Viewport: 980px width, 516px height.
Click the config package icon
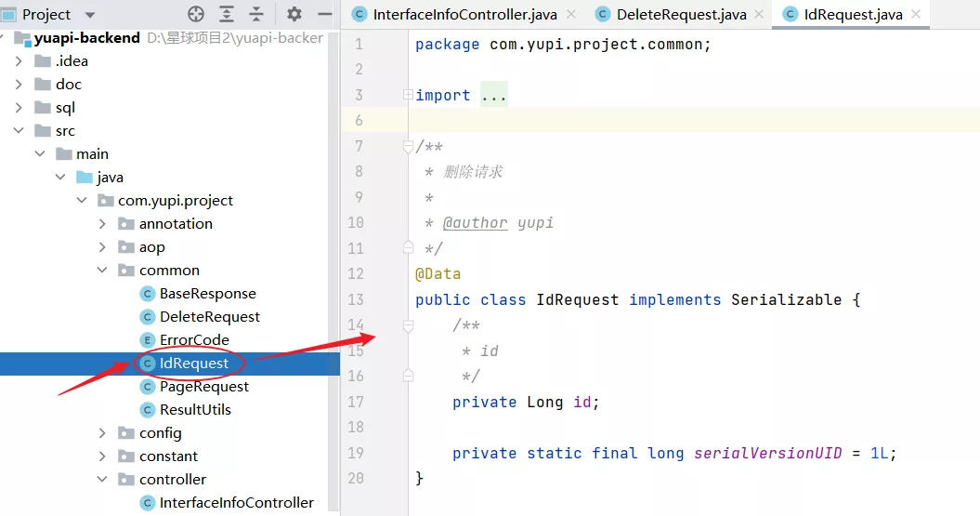pos(126,433)
